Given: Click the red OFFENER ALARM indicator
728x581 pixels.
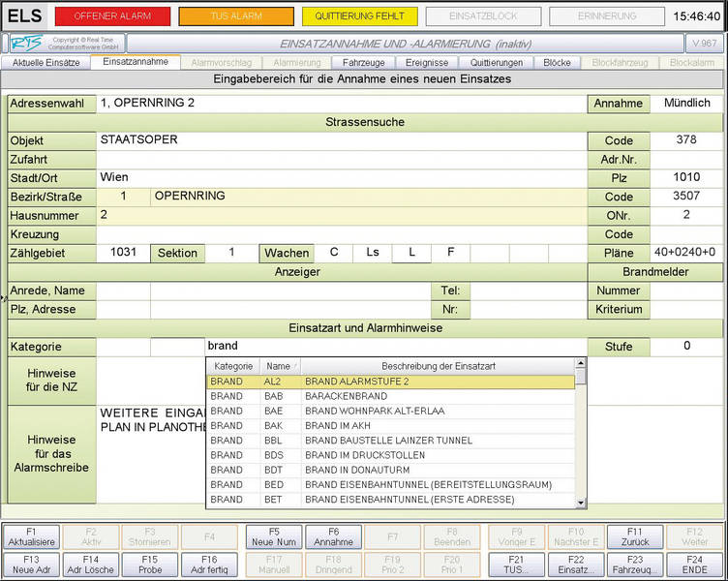Looking at the screenshot, I should (112, 16).
